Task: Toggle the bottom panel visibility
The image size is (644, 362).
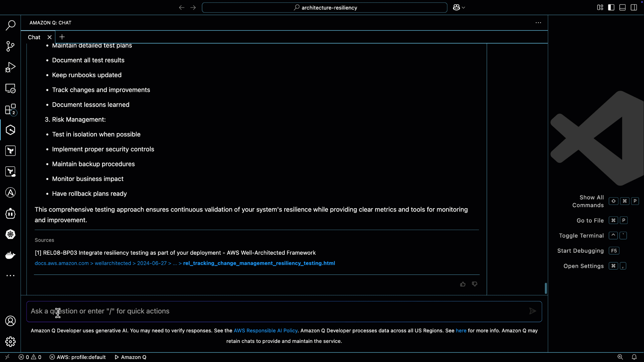Action: pos(622,7)
